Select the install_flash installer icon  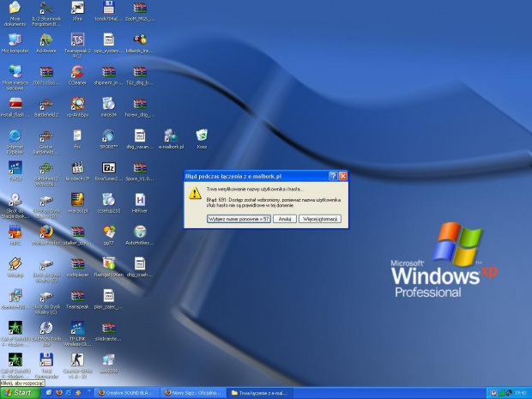click(15, 107)
